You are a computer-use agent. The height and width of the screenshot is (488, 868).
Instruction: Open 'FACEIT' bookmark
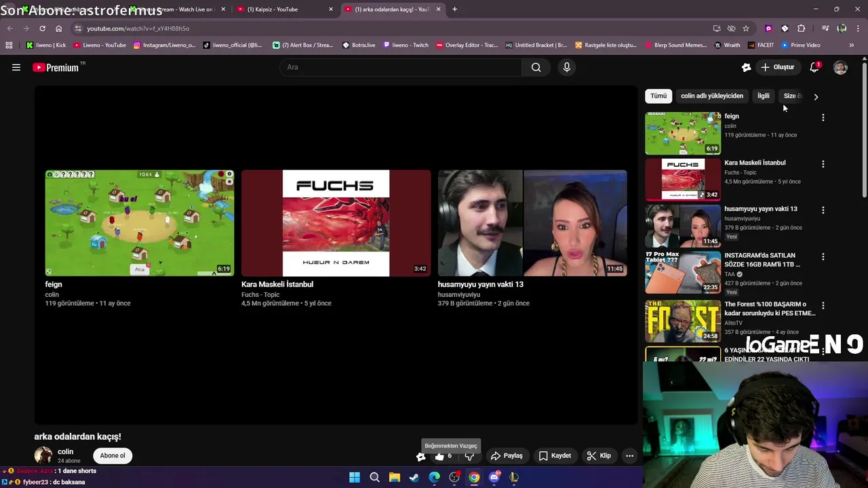[760, 45]
